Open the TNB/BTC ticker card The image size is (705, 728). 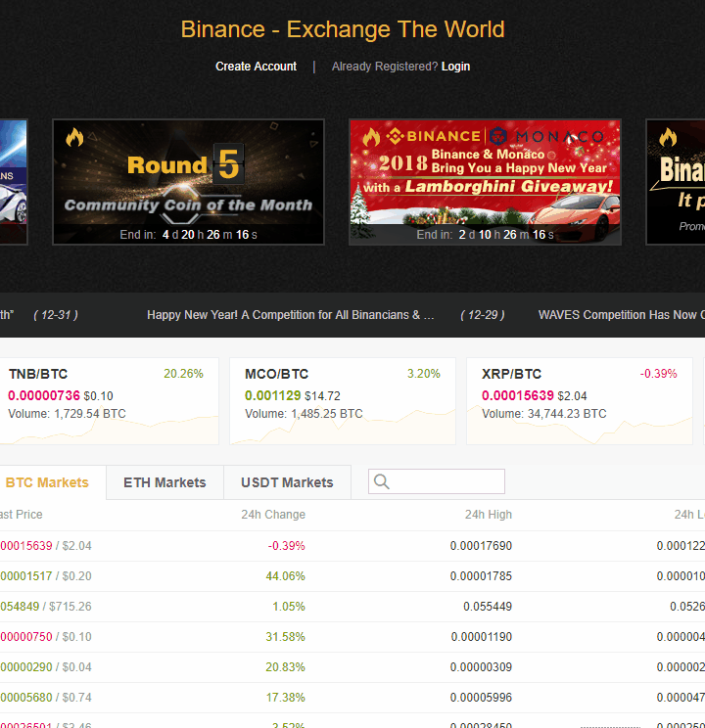[x=109, y=401]
